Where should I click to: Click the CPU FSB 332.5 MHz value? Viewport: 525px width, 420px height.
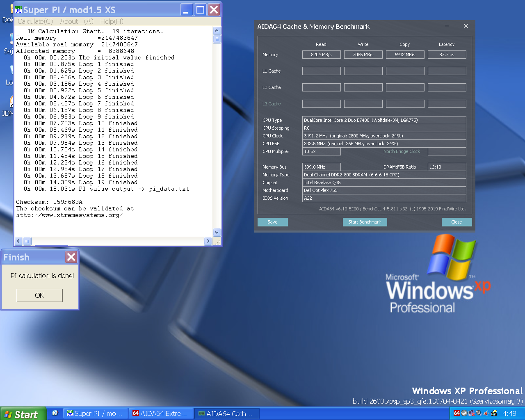(x=384, y=144)
